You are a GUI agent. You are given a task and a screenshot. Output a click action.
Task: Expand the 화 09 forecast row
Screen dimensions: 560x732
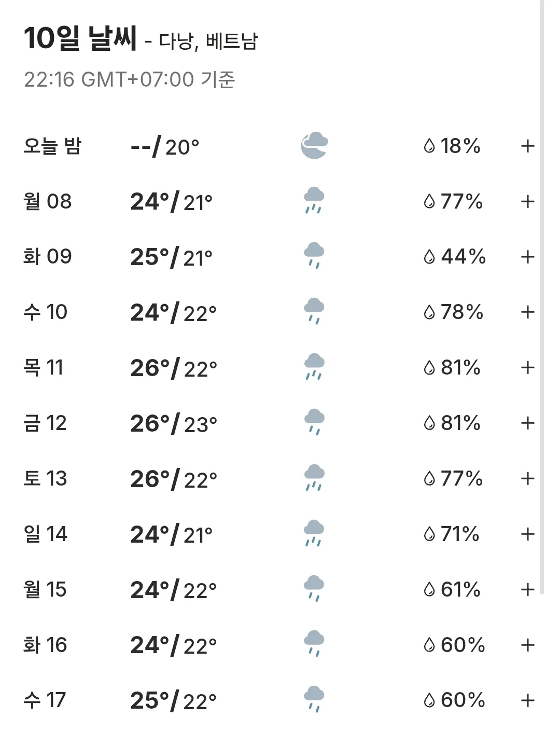point(527,257)
